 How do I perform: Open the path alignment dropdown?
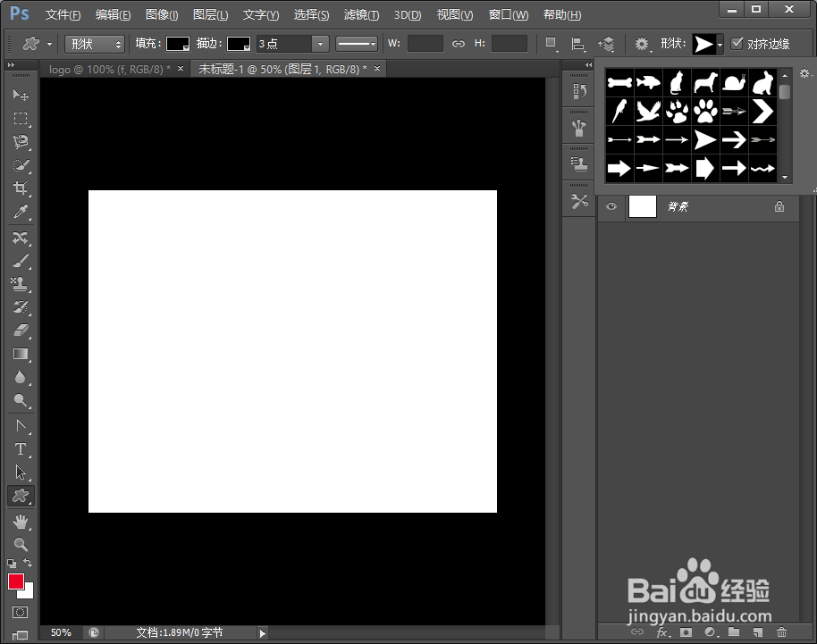click(577, 45)
